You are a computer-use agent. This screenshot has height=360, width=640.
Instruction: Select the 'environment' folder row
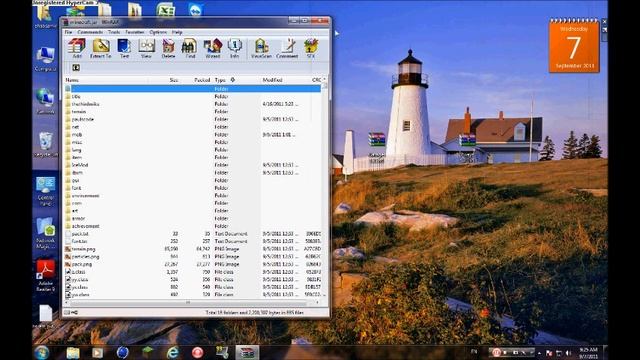tap(193, 196)
